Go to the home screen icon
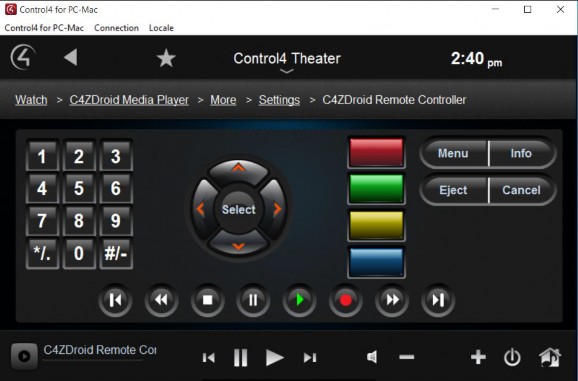This screenshot has height=381, width=578. click(x=550, y=357)
